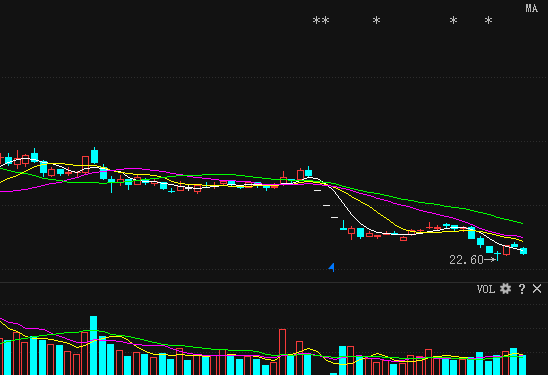548x375 pixels.
Task: Select the last cyan volume bar
Action: (x=522, y=365)
